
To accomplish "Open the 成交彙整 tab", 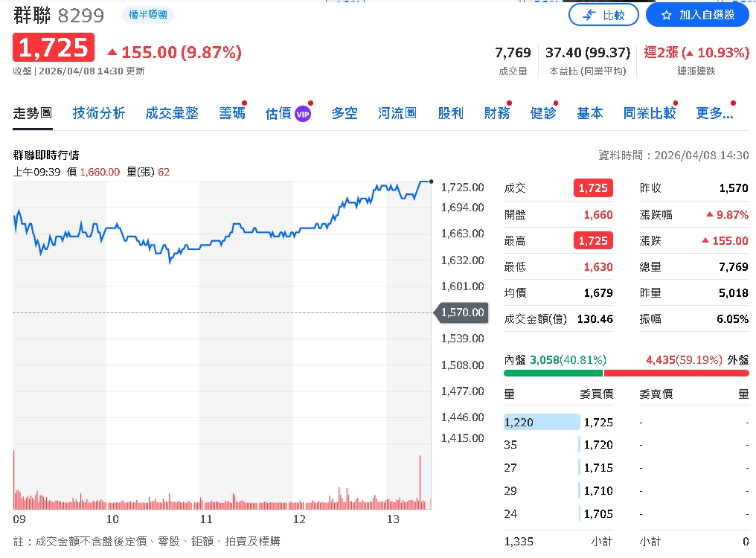I will click(172, 113).
